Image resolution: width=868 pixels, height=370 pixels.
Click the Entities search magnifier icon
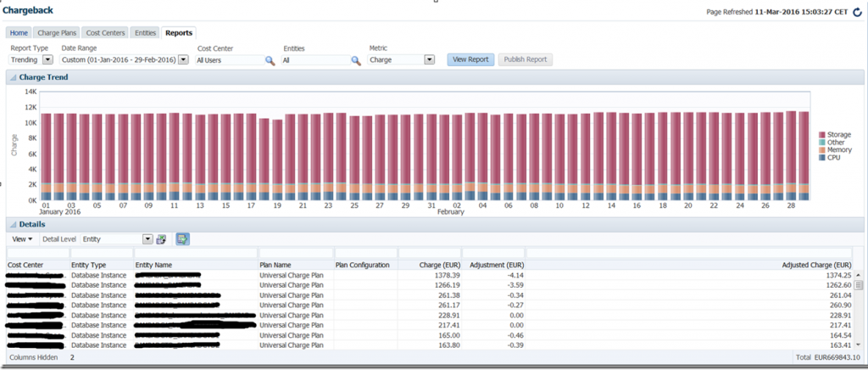click(356, 60)
